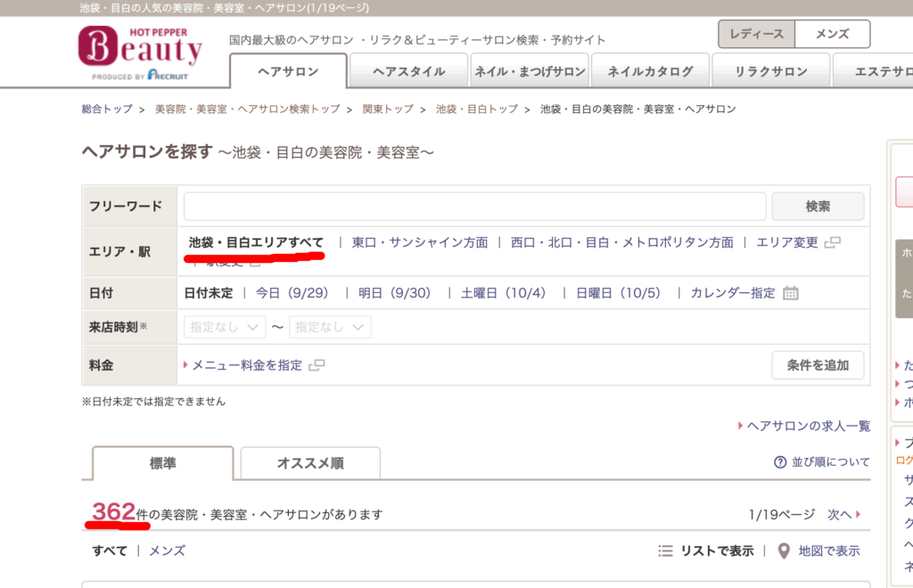Open the end time 指定なし dropdown
913x588 pixels.
click(330, 327)
